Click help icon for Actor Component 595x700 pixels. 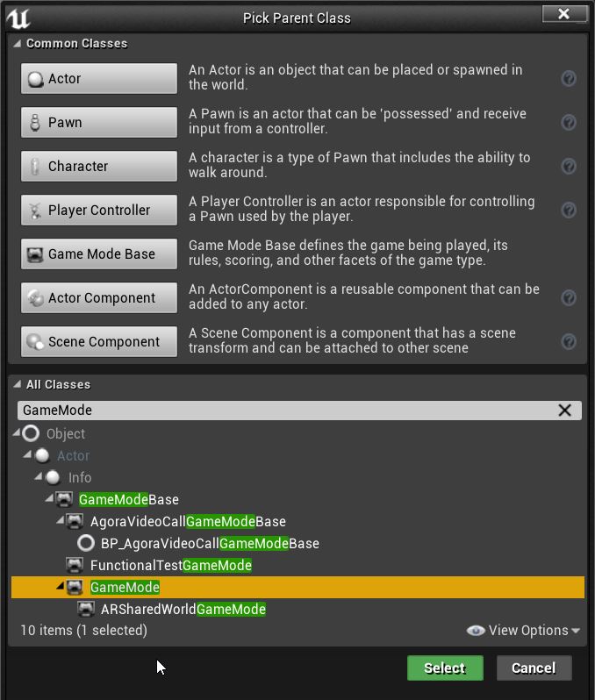[x=569, y=297]
